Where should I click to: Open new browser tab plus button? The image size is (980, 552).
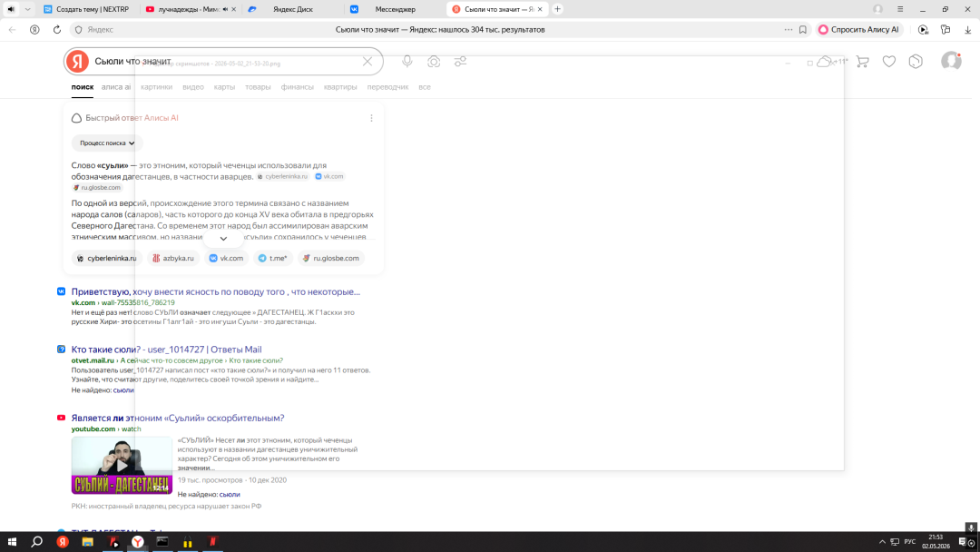[x=557, y=9]
